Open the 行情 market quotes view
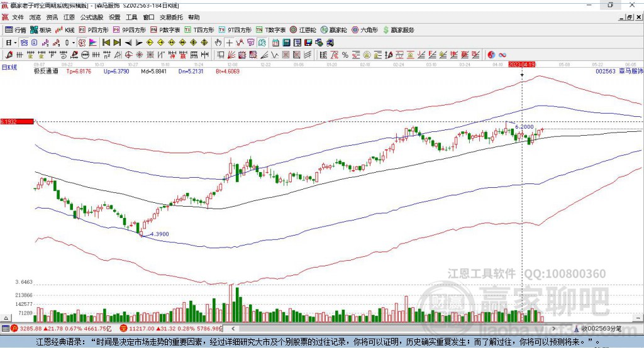Screen dimensions: 644x348 point(16,30)
